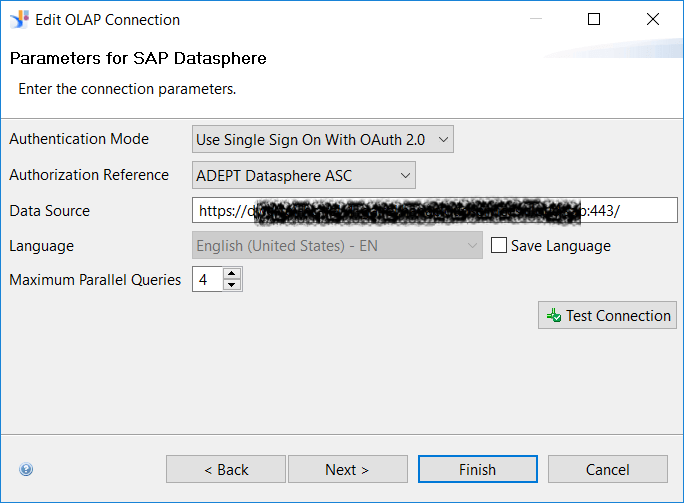Proceed with the Next button
Image resolution: width=684 pixels, height=503 pixels.
(348, 469)
